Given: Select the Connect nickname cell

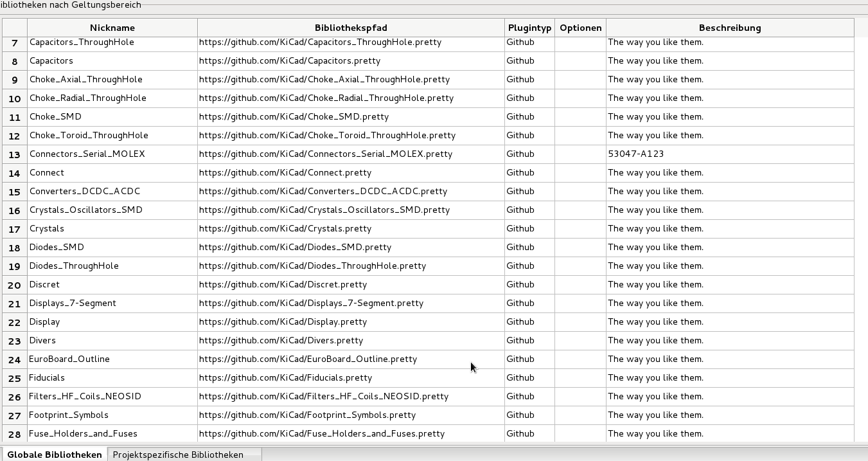Looking at the screenshot, I should pyautogui.click(x=112, y=173).
